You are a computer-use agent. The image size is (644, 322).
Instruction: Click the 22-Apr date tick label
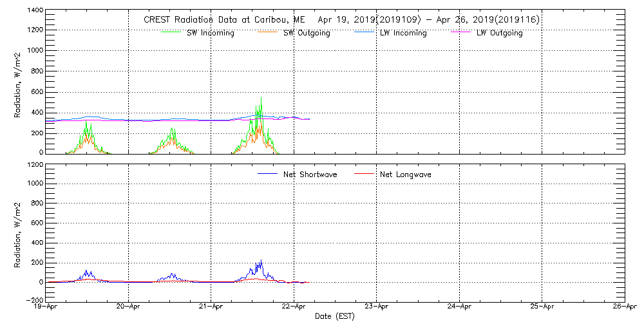pyautogui.click(x=294, y=307)
